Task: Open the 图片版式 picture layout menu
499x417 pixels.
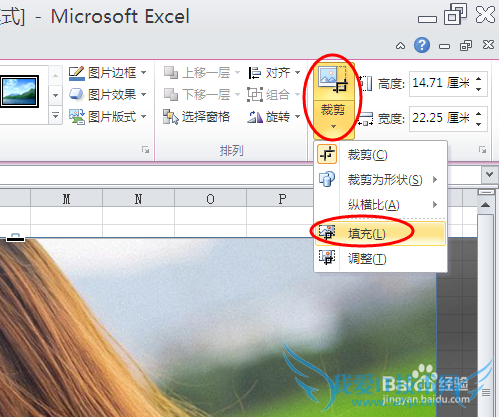Action: 107,117
